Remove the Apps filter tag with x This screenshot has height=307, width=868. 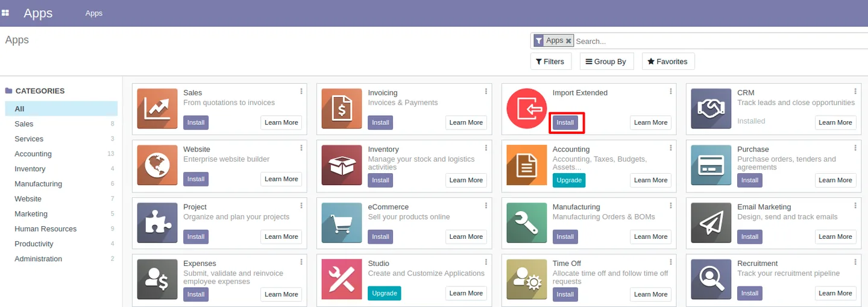(x=568, y=41)
